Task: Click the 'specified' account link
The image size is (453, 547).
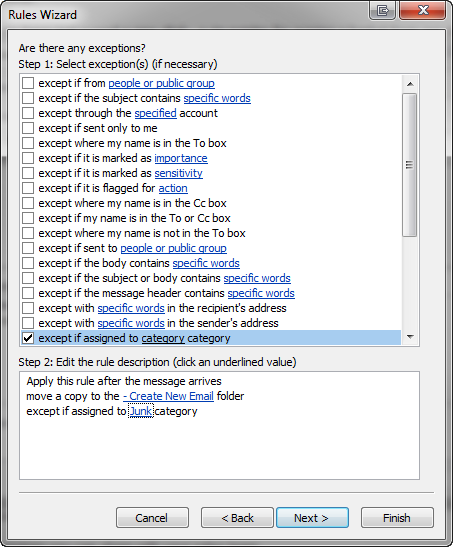Action: click(156, 113)
